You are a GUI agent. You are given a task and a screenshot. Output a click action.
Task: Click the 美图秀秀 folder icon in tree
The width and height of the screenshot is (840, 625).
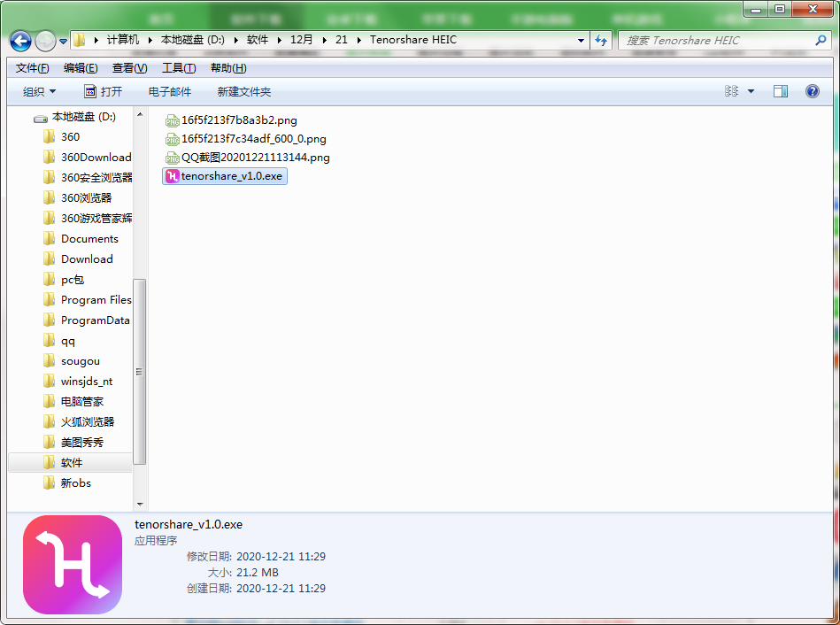(x=49, y=442)
